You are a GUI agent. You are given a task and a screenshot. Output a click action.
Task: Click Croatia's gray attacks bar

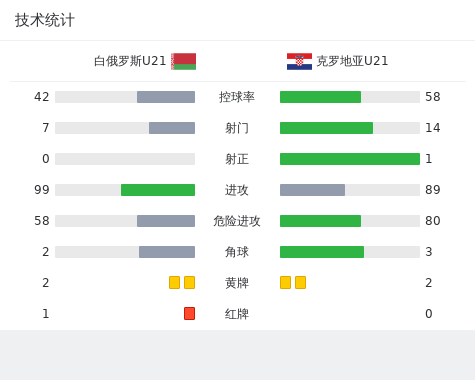312,190
